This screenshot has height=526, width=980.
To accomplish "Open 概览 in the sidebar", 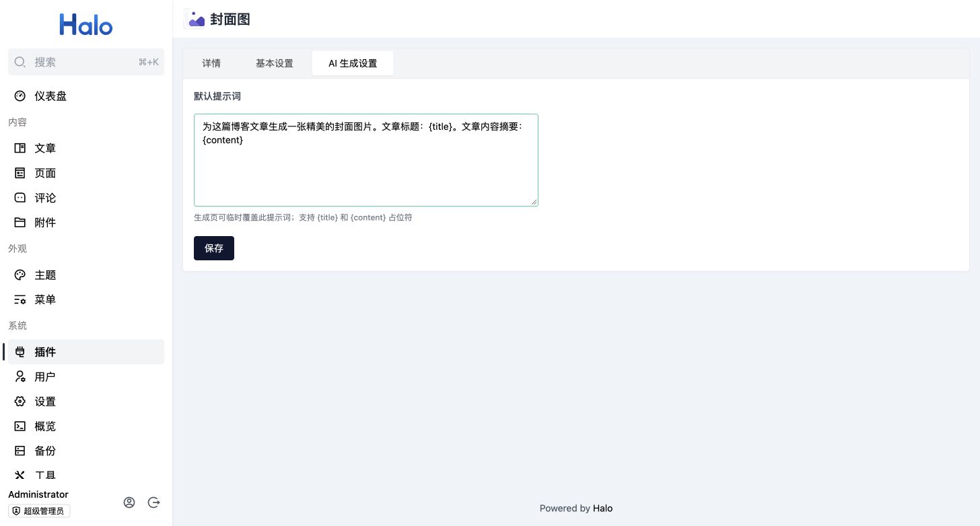I will tap(86, 426).
